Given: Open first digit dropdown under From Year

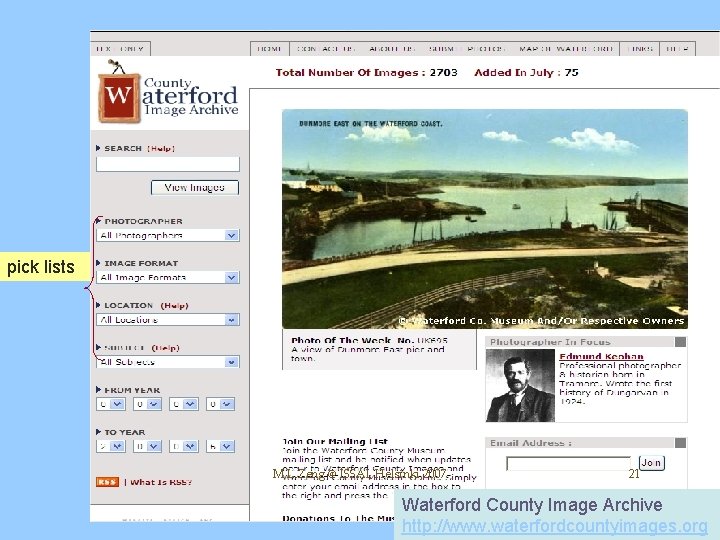Looking at the screenshot, I should 111,404.
